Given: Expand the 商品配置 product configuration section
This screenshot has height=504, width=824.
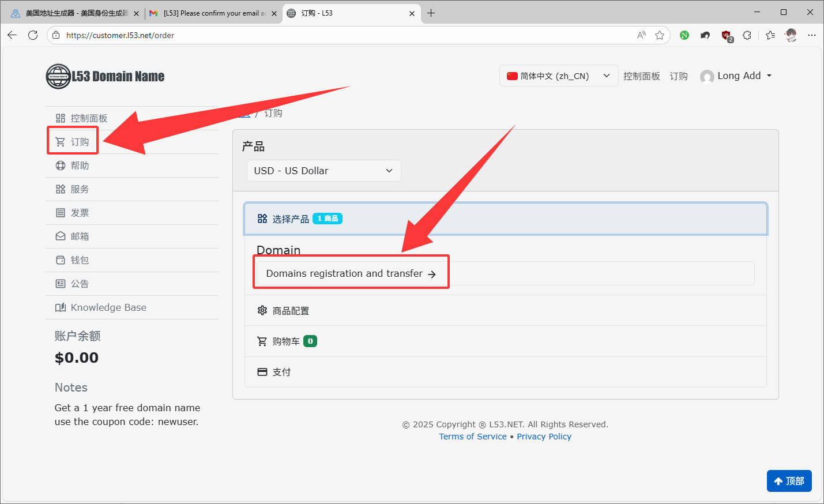Looking at the screenshot, I should point(291,311).
